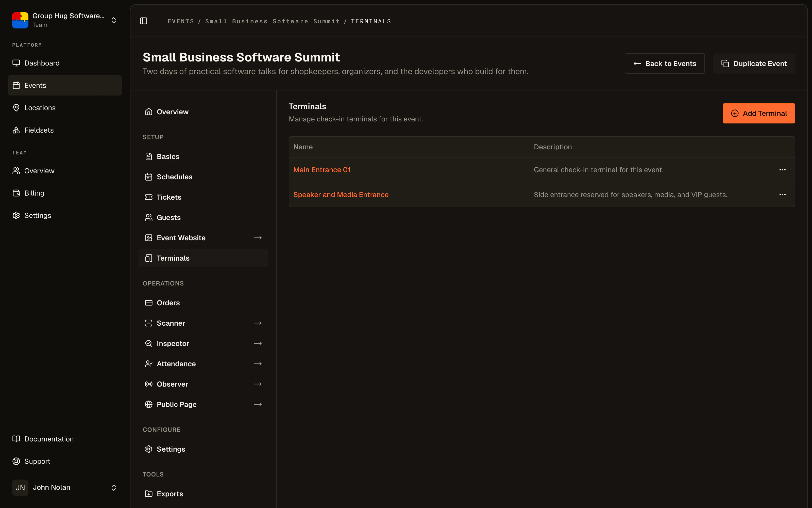
Task: Go to Locations page
Action: click(x=65, y=108)
